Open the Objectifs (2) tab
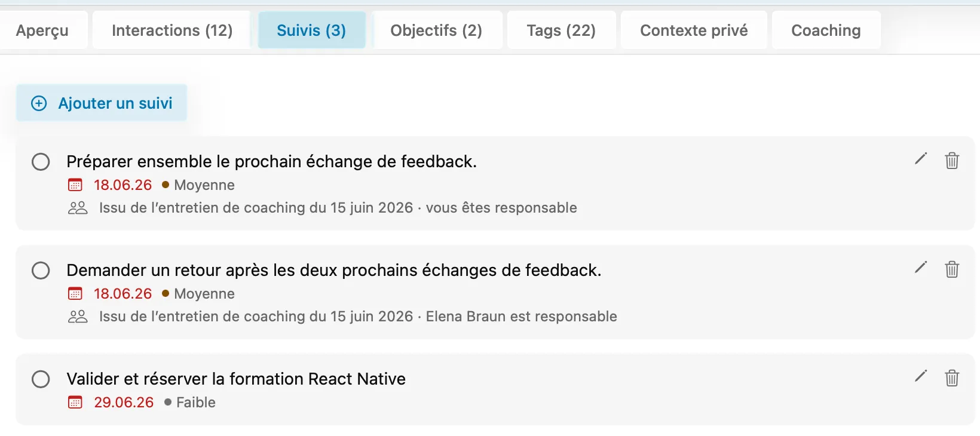The width and height of the screenshot is (980, 436). pos(436,30)
